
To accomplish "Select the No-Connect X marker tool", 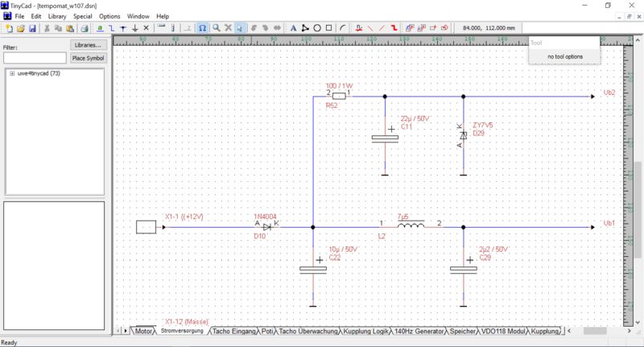I will [146, 28].
